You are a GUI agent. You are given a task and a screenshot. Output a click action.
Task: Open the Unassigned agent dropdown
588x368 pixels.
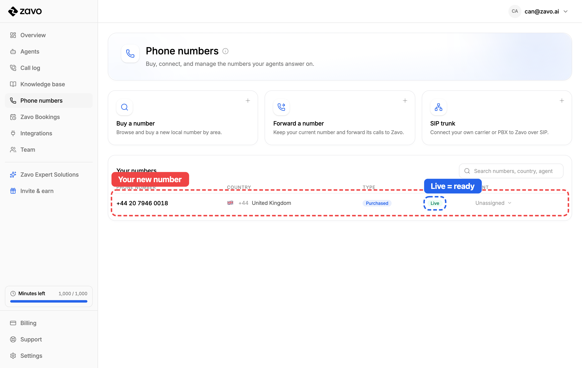coord(493,203)
